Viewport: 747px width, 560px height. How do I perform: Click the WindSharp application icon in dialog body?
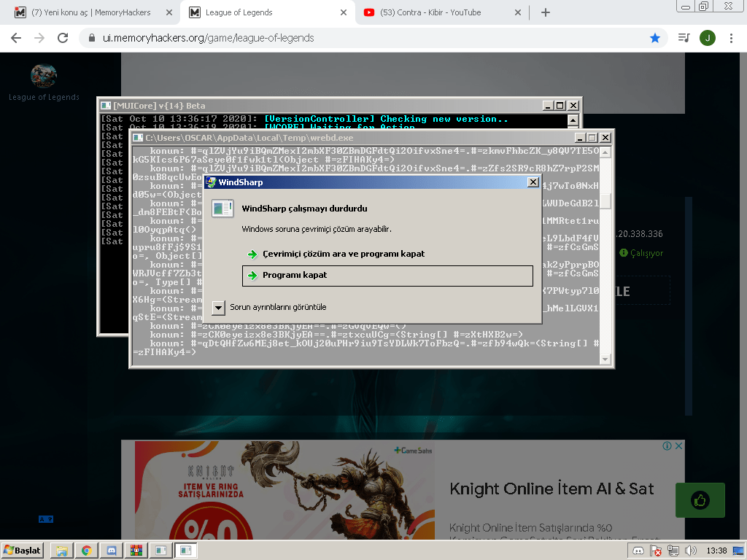[222, 209]
